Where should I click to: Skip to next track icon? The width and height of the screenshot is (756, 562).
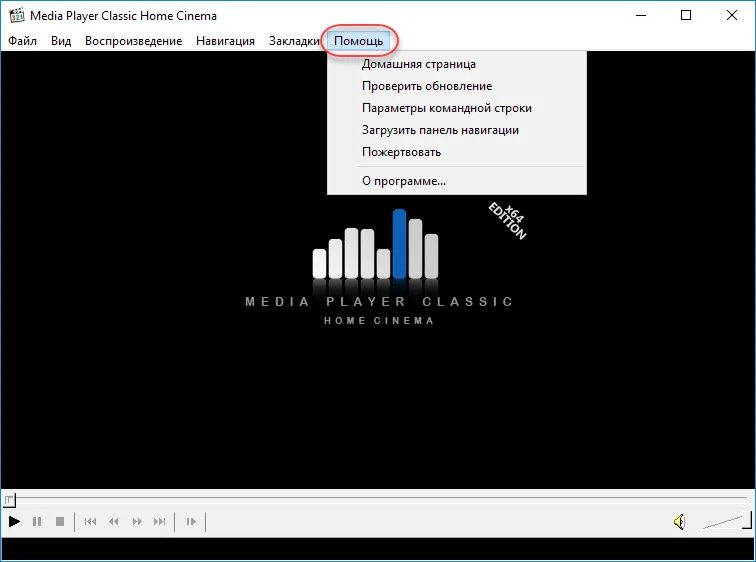click(x=160, y=522)
